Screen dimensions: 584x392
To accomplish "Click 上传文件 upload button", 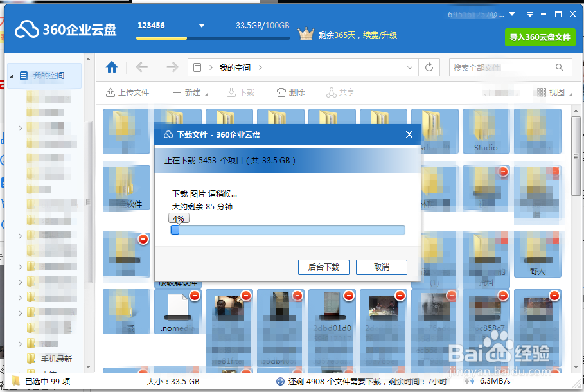I will coord(128,93).
